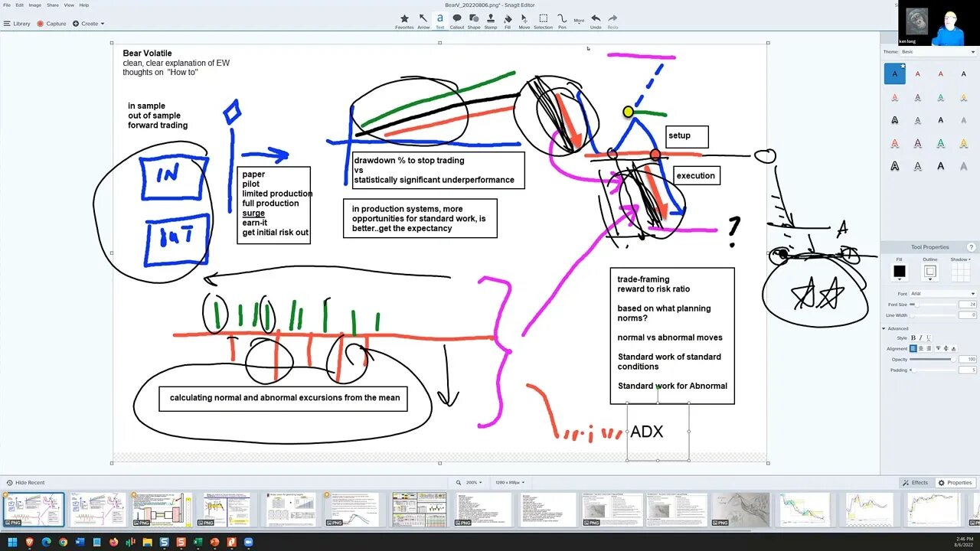This screenshot has width=980, height=551.
Task: Select the second recent capture thumbnail
Action: click(98, 510)
